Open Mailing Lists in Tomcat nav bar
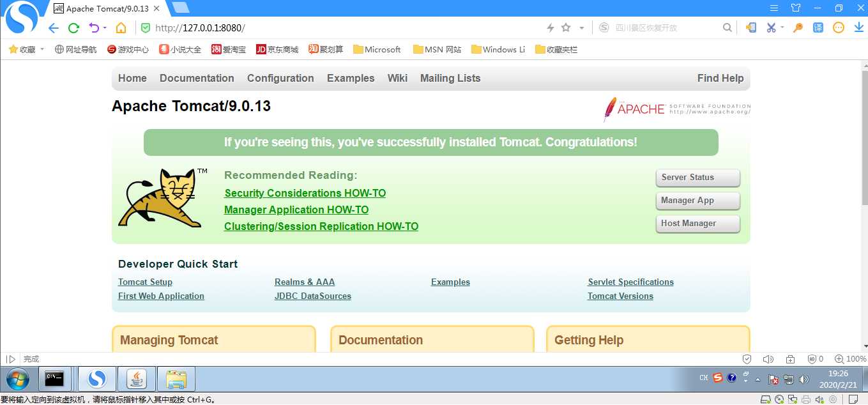The image size is (868, 405). (x=450, y=78)
